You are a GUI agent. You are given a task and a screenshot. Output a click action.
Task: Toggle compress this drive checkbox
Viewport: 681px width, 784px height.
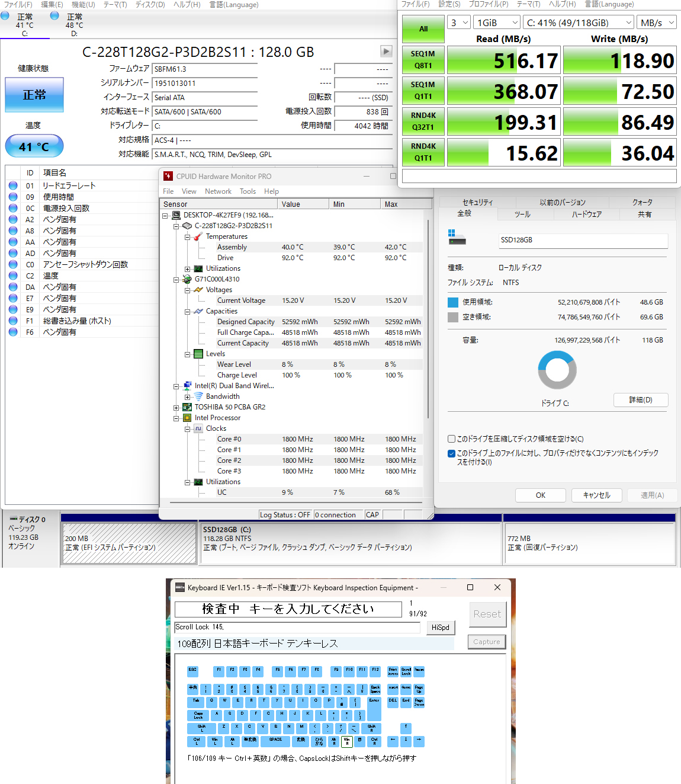[x=451, y=439]
